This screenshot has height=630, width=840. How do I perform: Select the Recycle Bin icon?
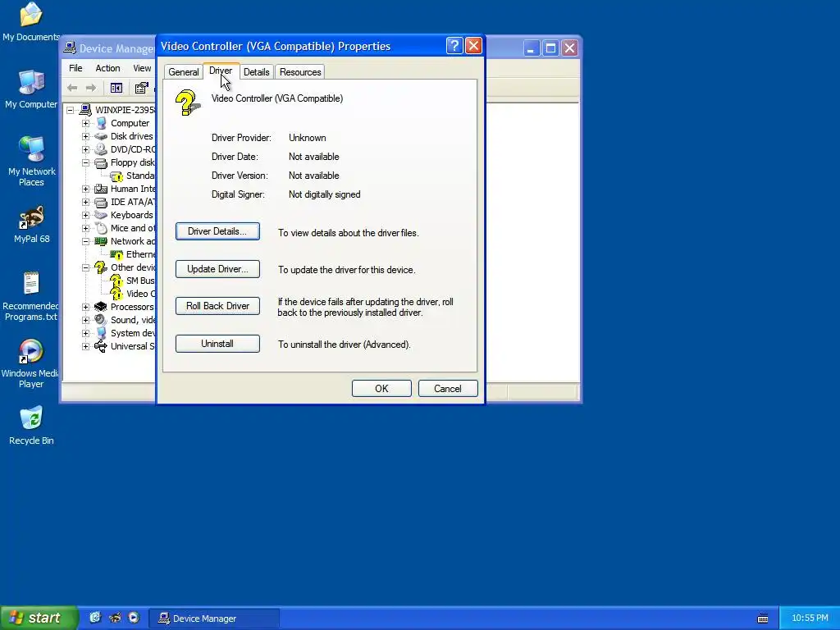coord(31,426)
